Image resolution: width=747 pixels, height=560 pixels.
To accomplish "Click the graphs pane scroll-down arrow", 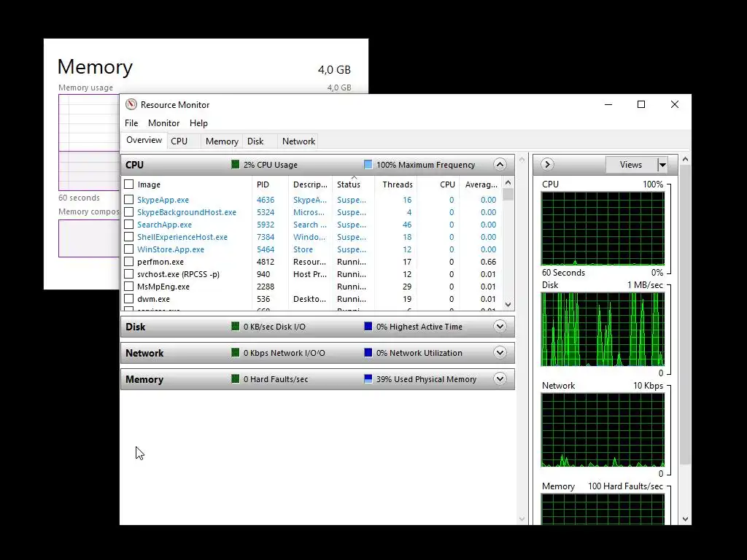I will pyautogui.click(x=685, y=519).
